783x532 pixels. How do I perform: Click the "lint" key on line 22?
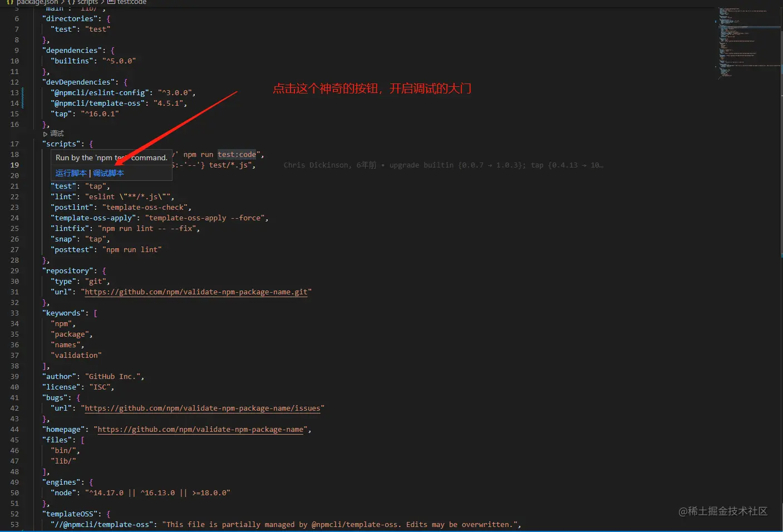pyautogui.click(x=63, y=197)
